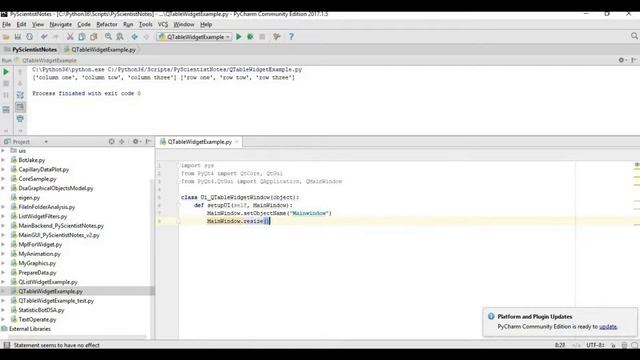Click the Restore Layout icon in Run panel
Viewport: 640px width, 360px height.
(6, 109)
